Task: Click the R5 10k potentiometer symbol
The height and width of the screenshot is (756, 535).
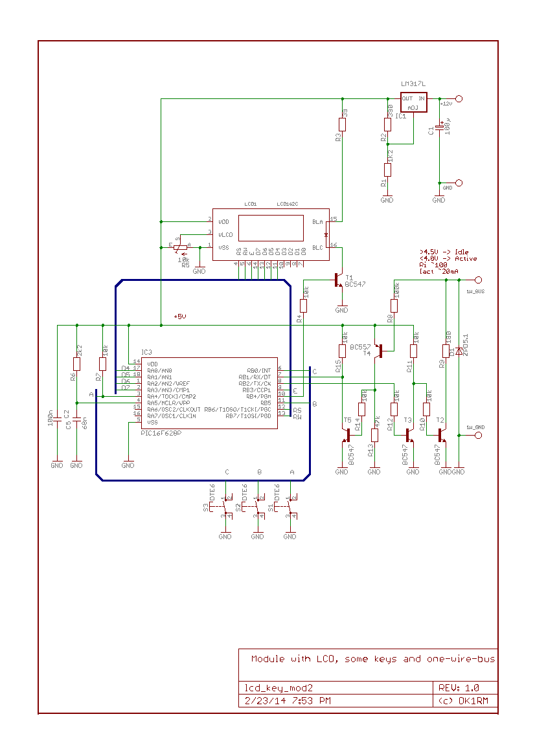Action: (x=179, y=247)
